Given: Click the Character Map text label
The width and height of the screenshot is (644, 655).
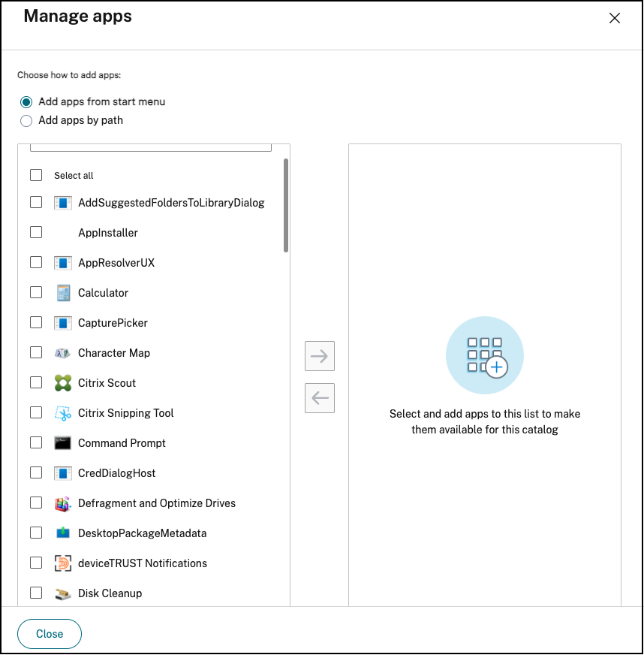Looking at the screenshot, I should point(114,353).
